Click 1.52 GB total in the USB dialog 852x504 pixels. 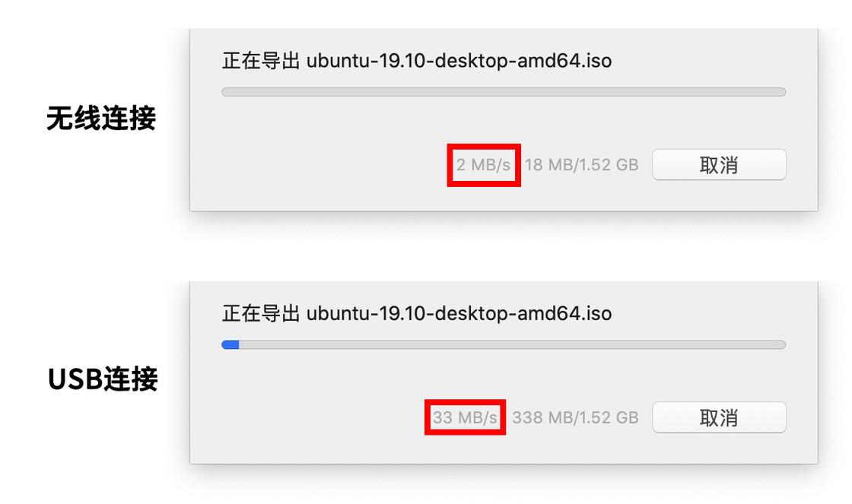[x=610, y=417]
